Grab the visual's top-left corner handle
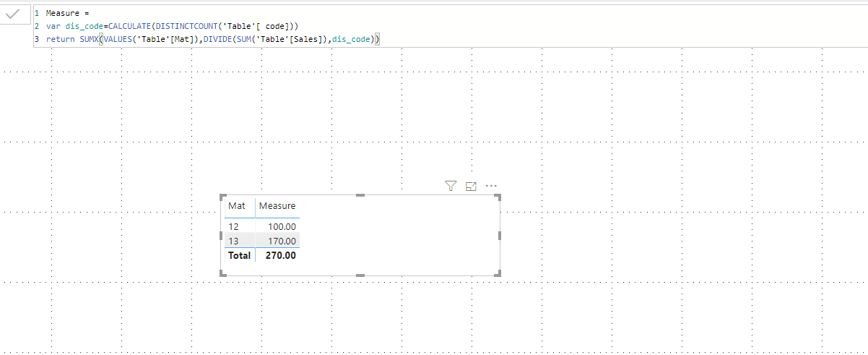This screenshot has width=868, height=355. [x=224, y=198]
